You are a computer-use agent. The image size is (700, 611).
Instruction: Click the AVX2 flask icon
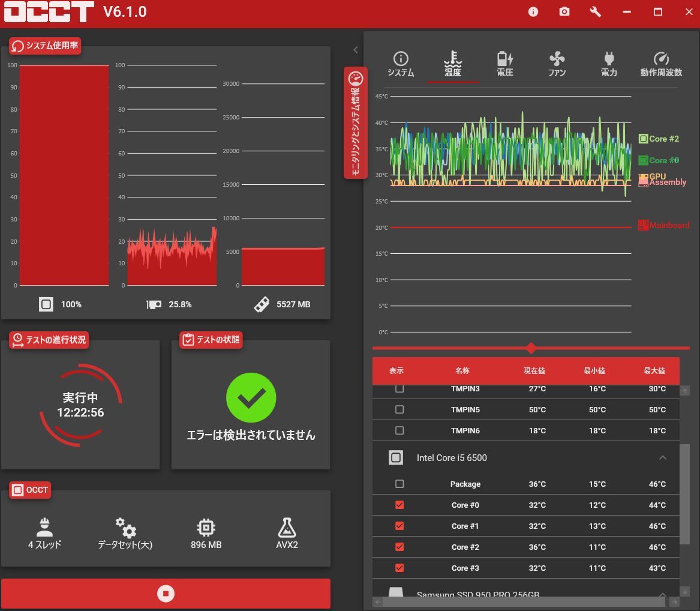pos(287,527)
